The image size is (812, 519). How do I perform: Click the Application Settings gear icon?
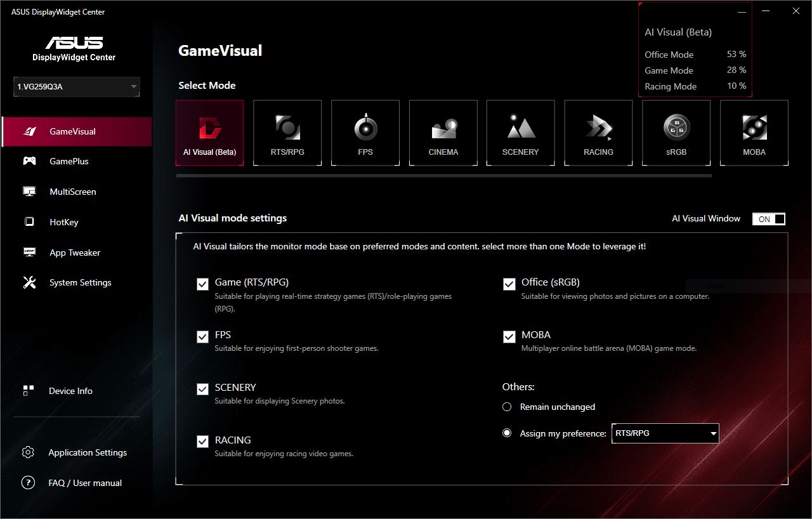coord(28,452)
